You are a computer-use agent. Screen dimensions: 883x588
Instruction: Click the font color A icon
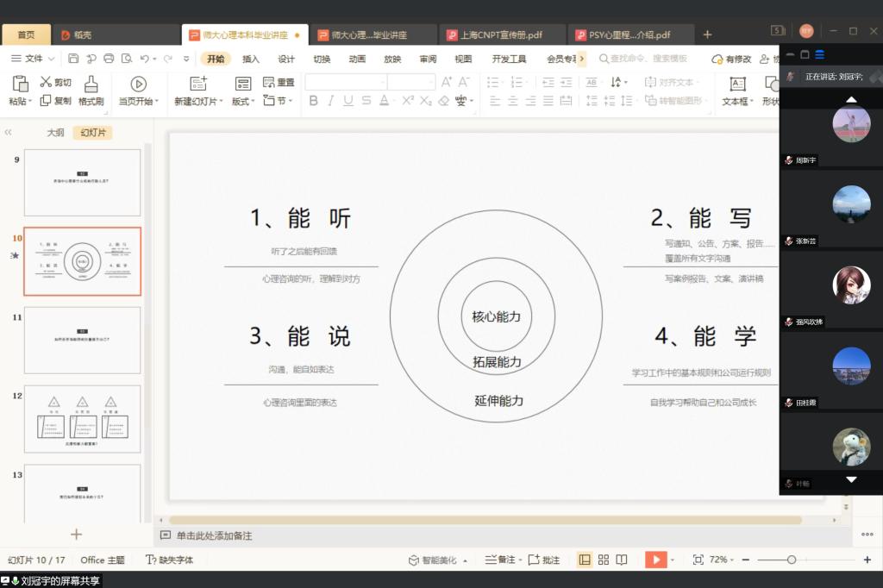pyautogui.click(x=384, y=101)
